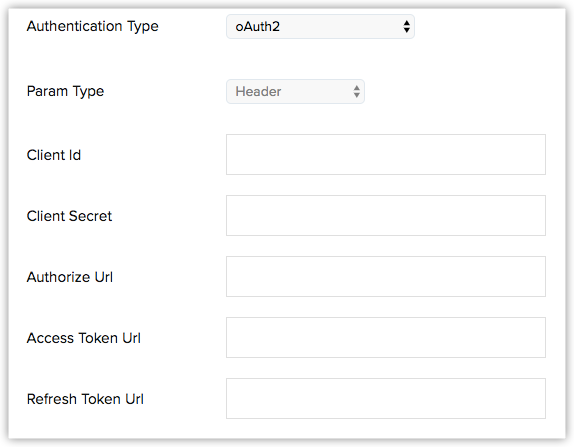Focus the Client Id text field
Viewport: 574px width, 447px height.
(386, 154)
